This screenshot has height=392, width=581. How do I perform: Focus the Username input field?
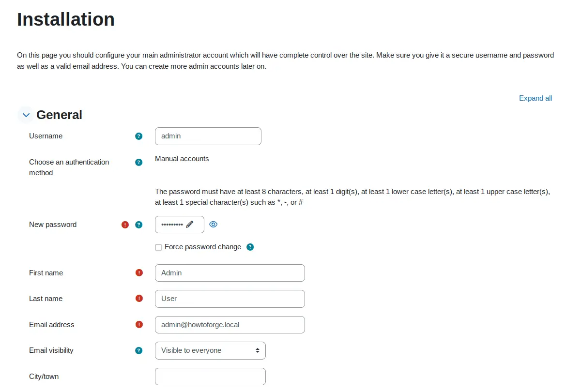tap(208, 136)
